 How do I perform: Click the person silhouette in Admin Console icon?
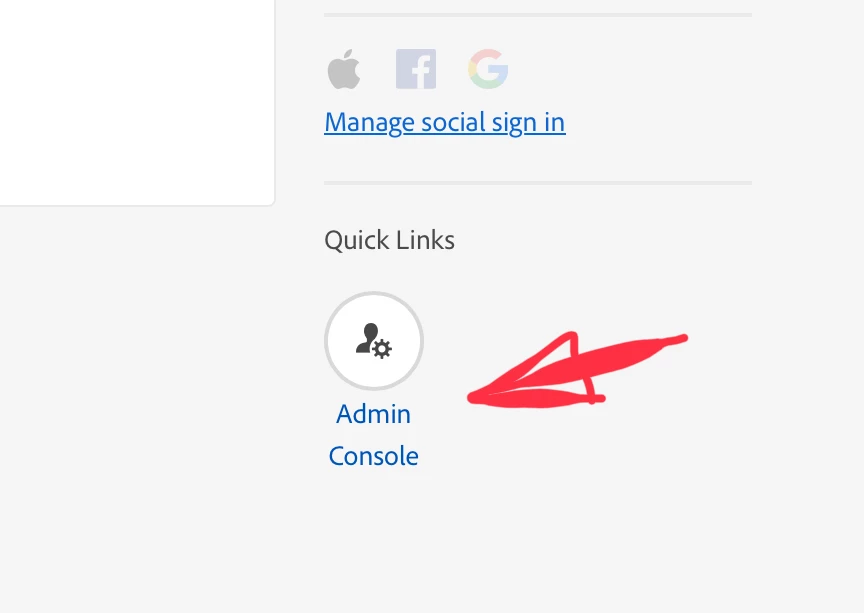point(368,337)
